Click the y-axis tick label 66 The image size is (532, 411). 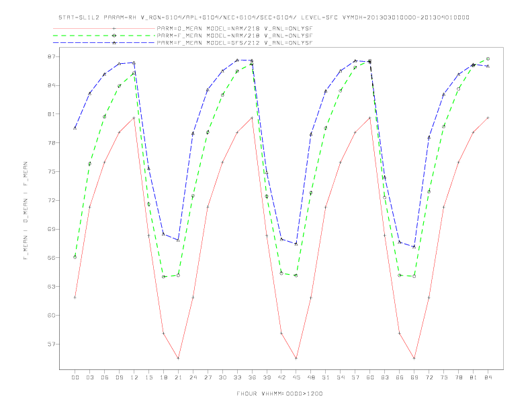point(51,258)
